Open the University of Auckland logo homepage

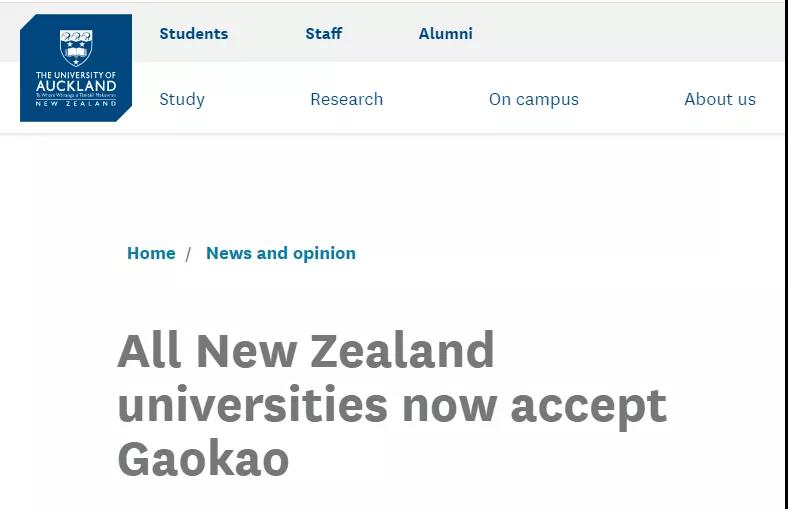(76, 68)
